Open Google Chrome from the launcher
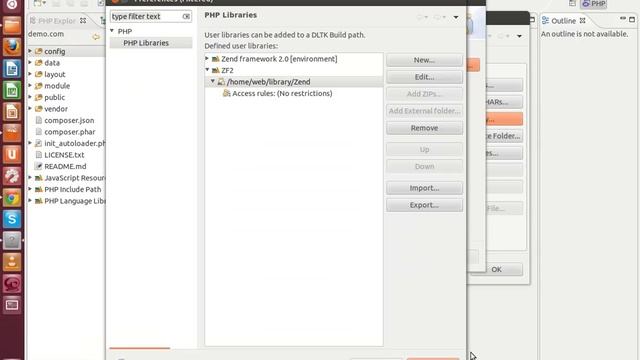Image resolution: width=640 pixels, height=360 pixels. [x=12, y=198]
